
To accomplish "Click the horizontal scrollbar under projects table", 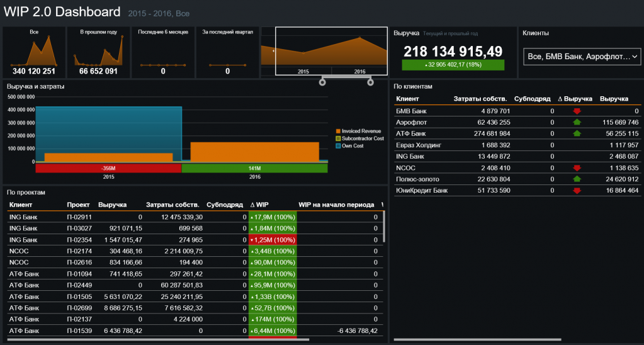I will point(158,339).
